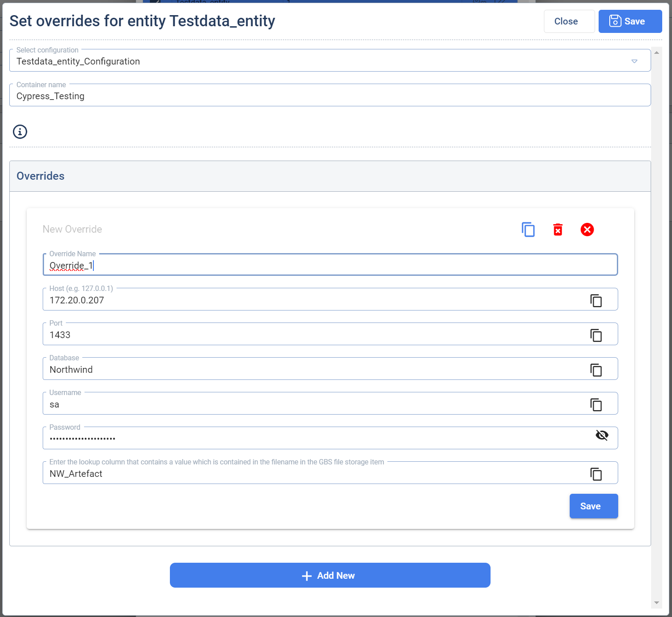Click into the Override Name field
The image size is (672, 617).
click(x=330, y=265)
